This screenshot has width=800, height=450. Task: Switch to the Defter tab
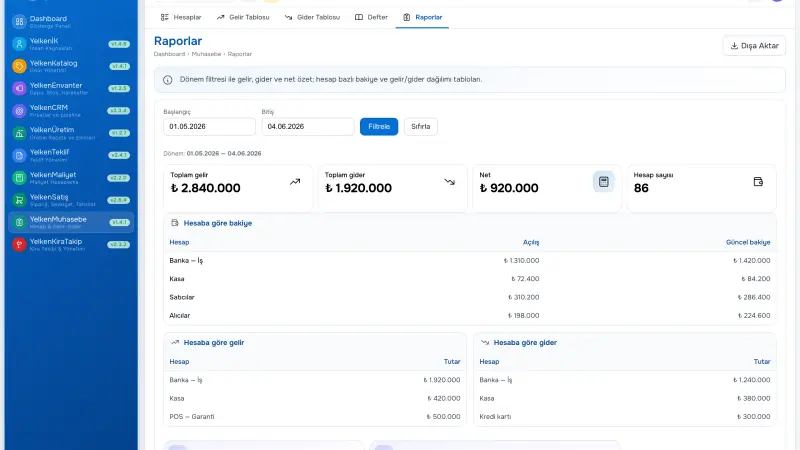(371, 17)
